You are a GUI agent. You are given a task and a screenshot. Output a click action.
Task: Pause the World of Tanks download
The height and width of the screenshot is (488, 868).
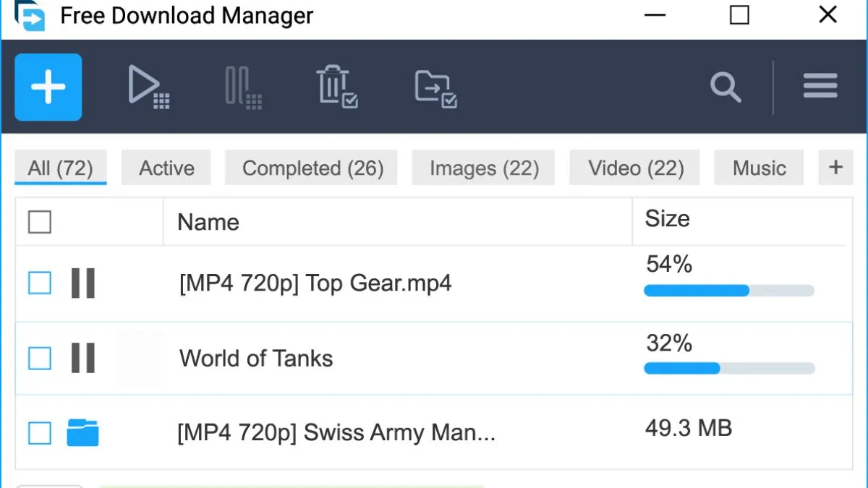click(82, 359)
